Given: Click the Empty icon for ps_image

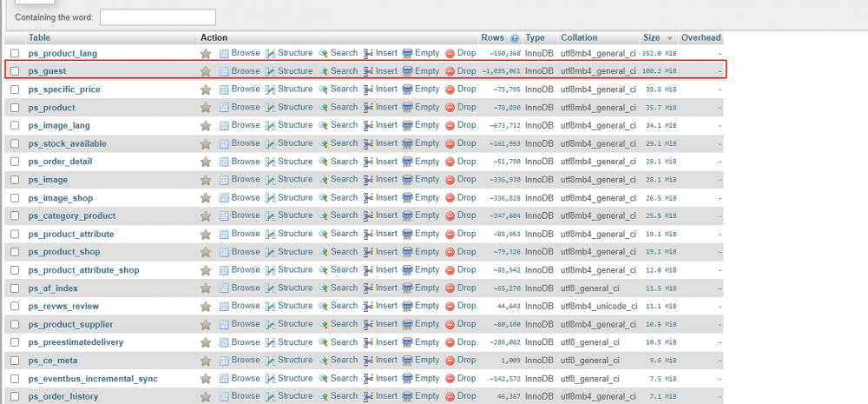Looking at the screenshot, I should [407, 180].
